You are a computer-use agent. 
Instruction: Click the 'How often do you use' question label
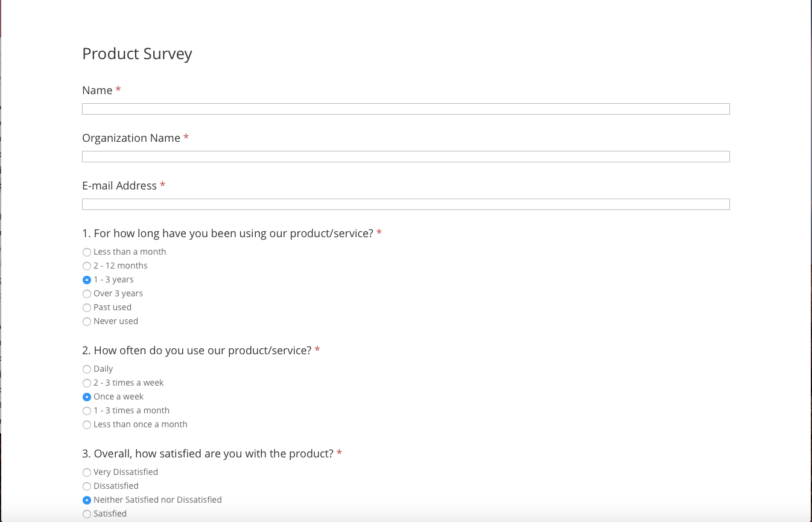point(197,351)
